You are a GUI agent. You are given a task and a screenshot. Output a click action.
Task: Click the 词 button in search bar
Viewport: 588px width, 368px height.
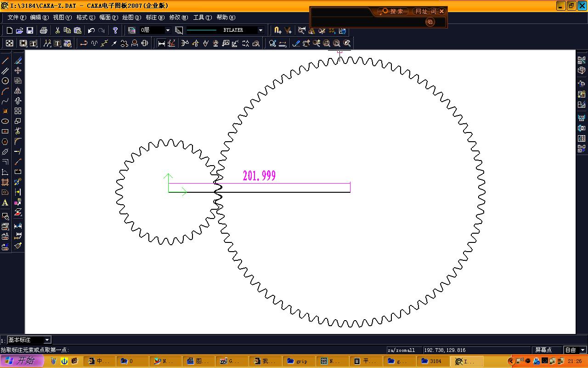coord(433,11)
